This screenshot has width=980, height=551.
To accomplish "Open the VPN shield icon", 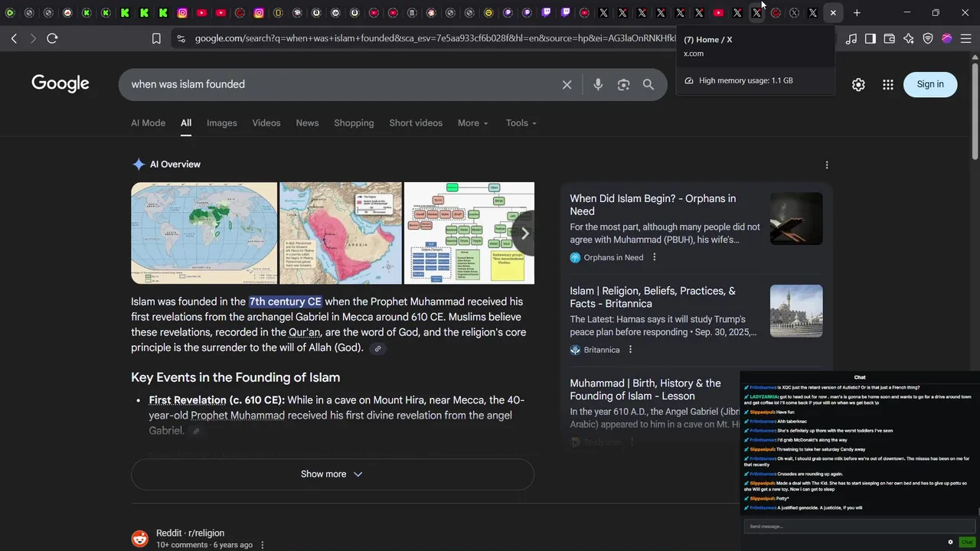I will pos(928,38).
